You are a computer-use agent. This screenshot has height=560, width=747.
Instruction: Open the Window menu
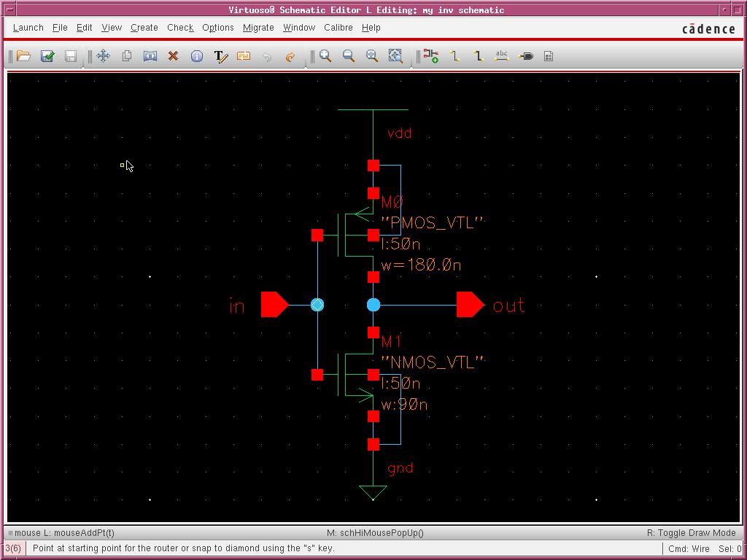(x=299, y=28)
